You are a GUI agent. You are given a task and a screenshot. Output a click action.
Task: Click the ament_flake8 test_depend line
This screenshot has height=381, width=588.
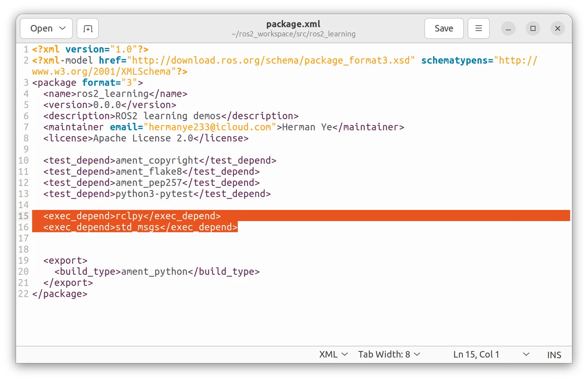[151, 171]
